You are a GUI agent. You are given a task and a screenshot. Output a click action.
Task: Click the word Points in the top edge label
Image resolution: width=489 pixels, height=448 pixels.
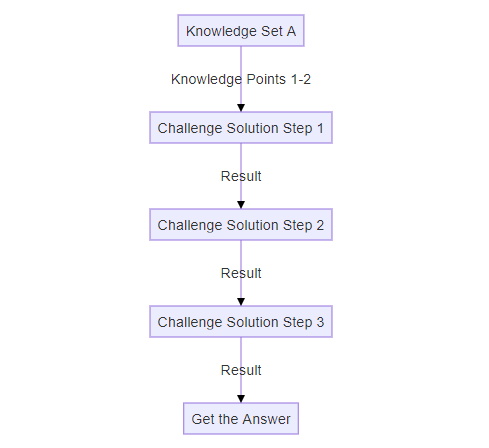266,79
